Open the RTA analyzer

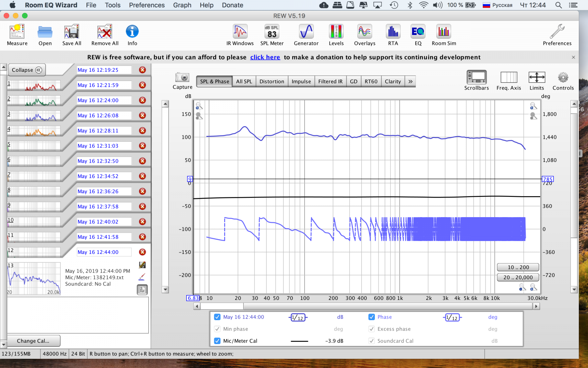tap(393, 32)
